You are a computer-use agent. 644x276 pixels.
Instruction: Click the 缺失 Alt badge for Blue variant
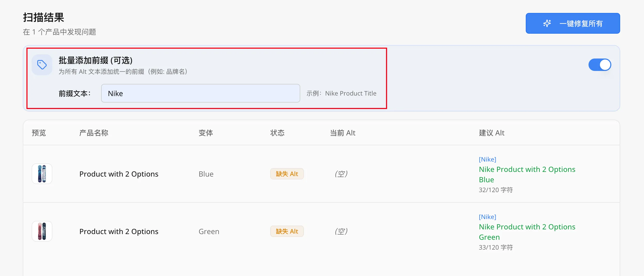[x=287, y=174]
